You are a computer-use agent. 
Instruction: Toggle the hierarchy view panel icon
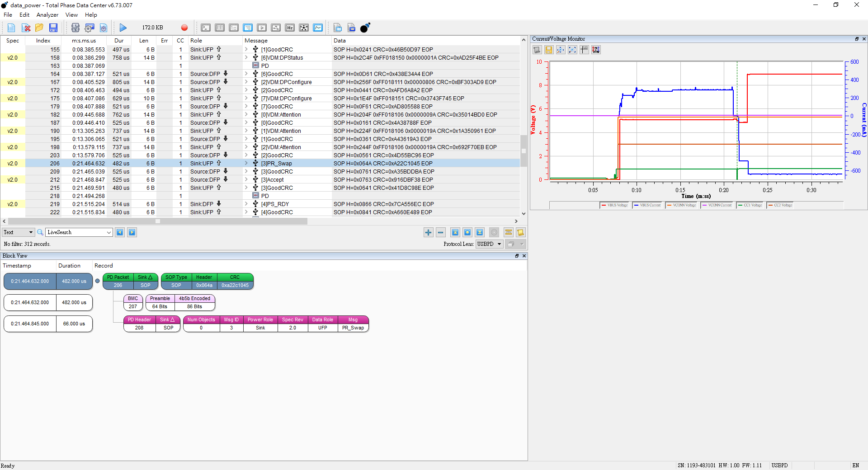(234, 28)
